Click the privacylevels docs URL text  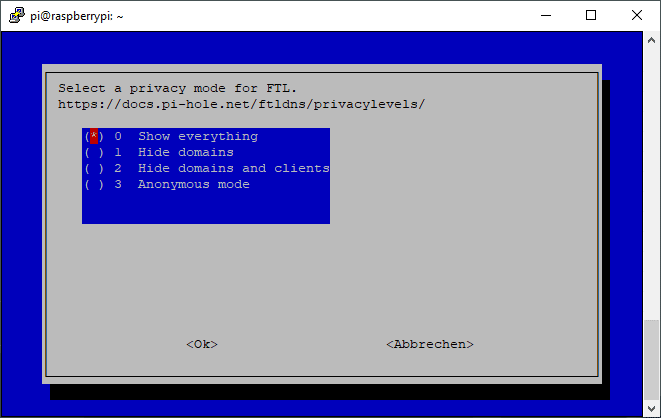(242, 104)
